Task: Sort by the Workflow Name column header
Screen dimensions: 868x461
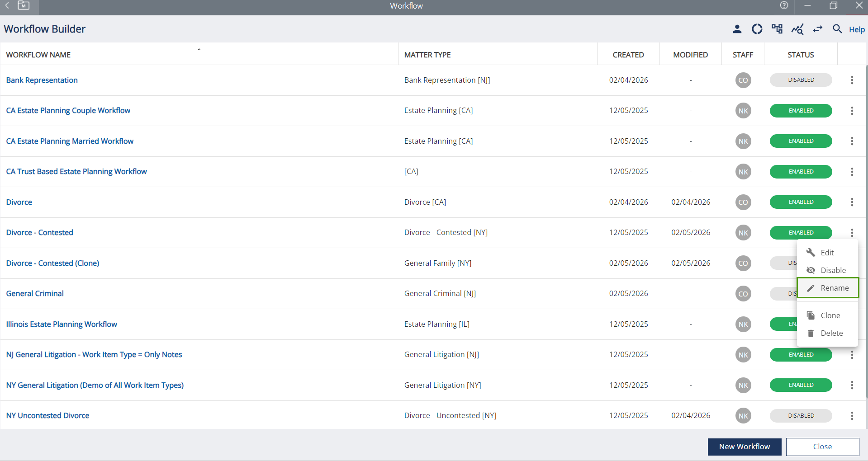Action: (38, 55)
